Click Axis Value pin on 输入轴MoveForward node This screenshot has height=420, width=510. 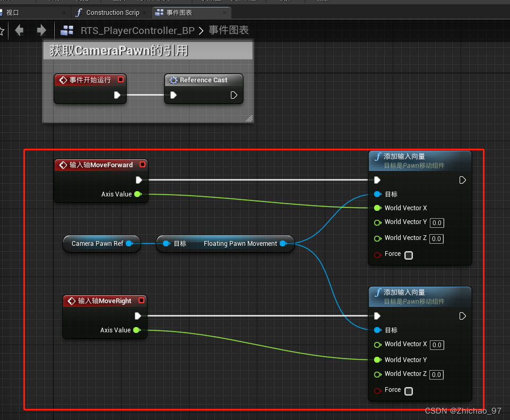(x=138, y=194)
